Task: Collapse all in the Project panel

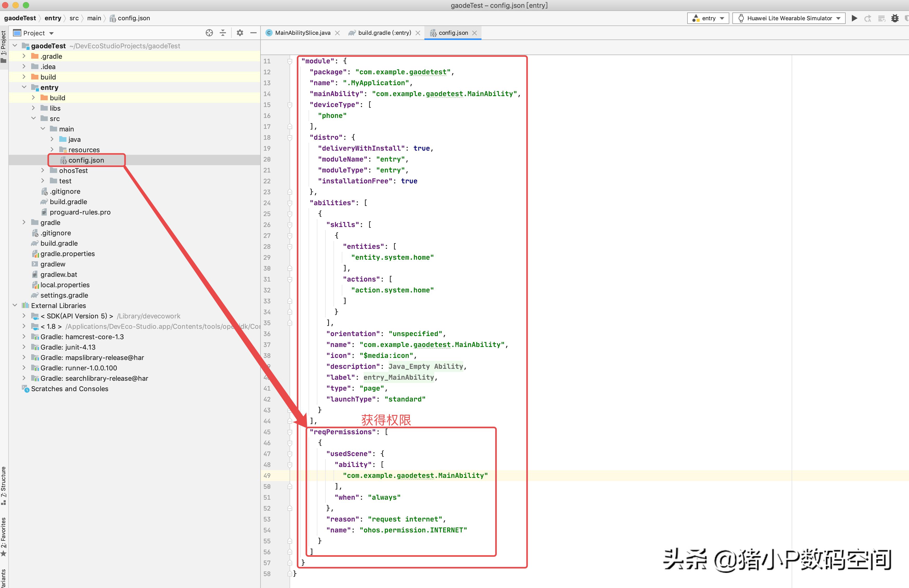Action: 223,33
